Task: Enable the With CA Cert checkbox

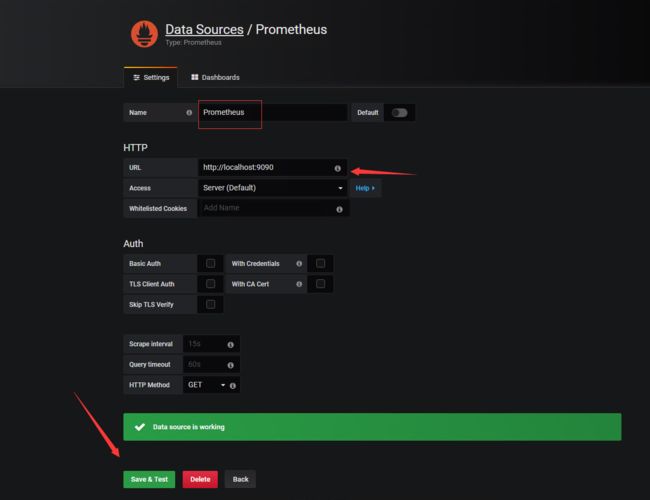Action: (x=320, y=284)
